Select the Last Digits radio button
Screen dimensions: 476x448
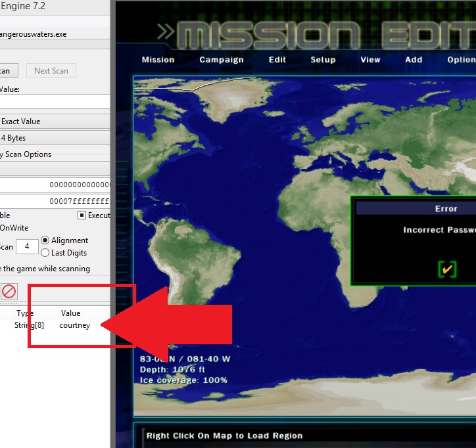[x=45, y=253]
